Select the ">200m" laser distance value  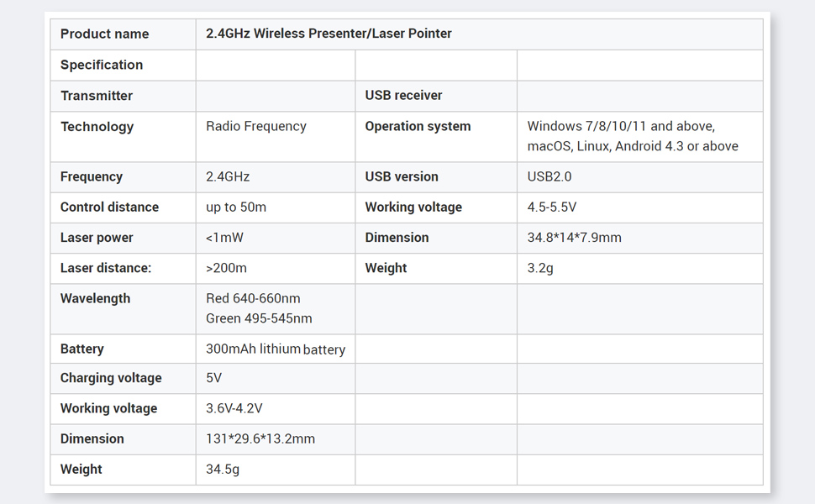tap(227, 269)
